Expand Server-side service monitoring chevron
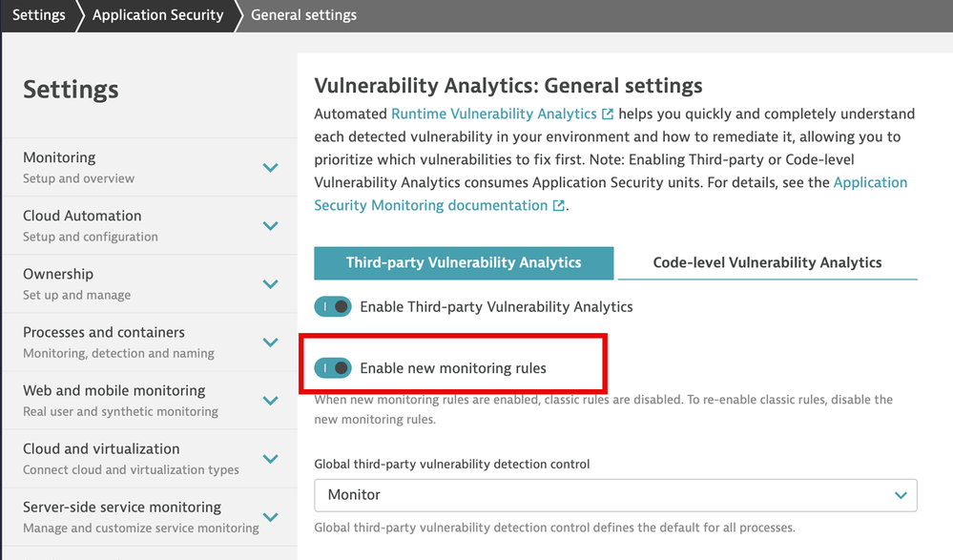This screenshot has height=560, width=953. (x=271, y=517)
